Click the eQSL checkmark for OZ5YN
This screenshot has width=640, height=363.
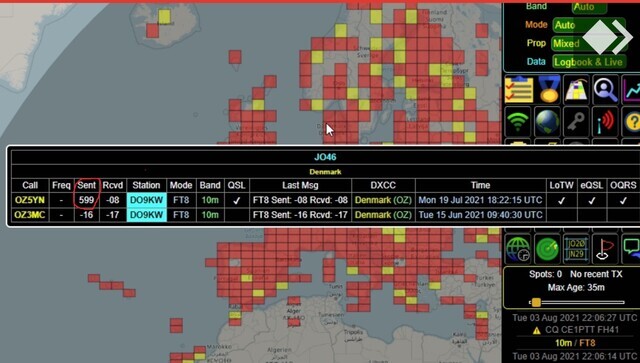coord(592,200)
